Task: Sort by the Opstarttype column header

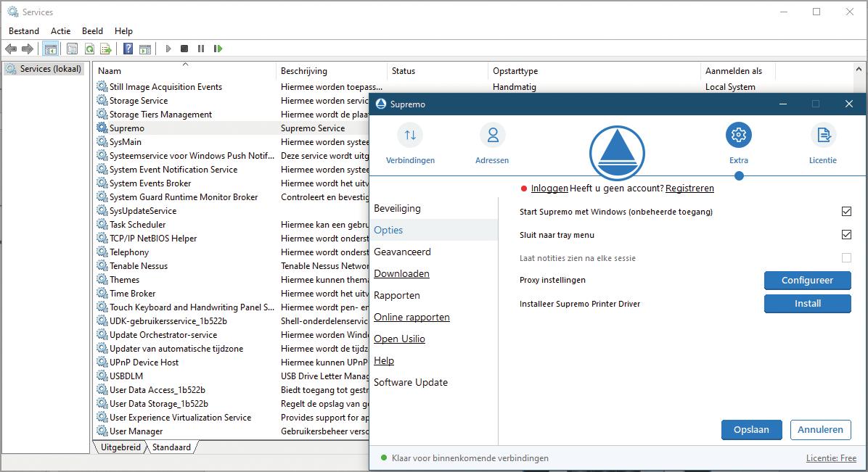Action: pos(594,71)
